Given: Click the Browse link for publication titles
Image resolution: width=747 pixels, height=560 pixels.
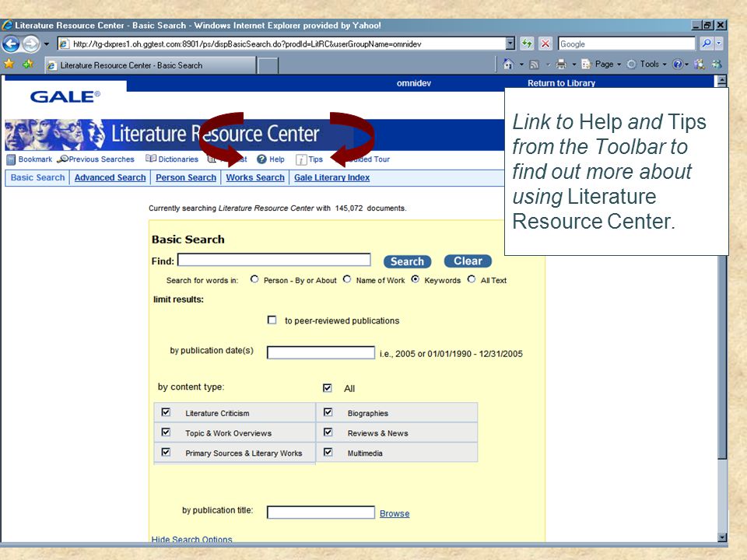Looking at the screenshot, I should [x=395, y=513].
